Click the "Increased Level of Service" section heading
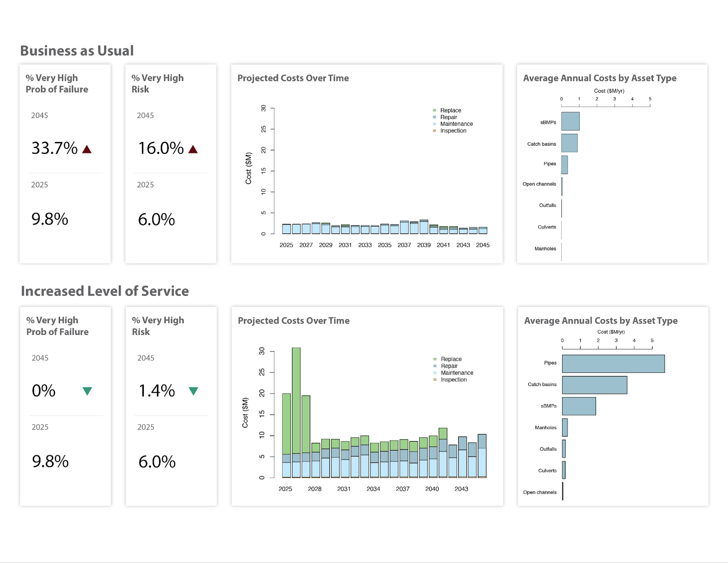This screenshot has height=563, width=728. pos(105,291)
